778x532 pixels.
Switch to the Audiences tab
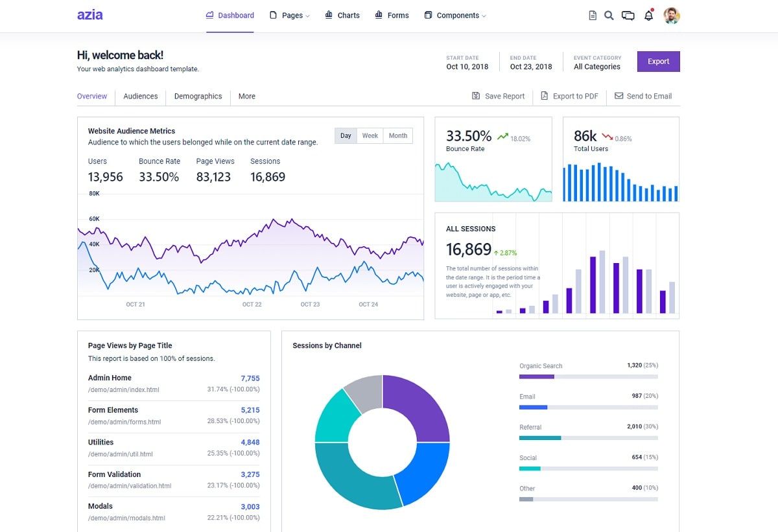pos(140,96)
